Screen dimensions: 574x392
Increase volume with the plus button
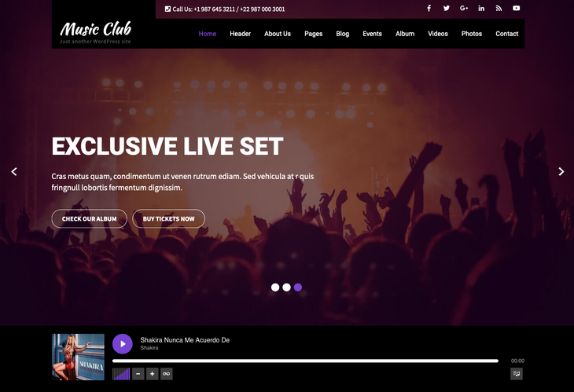tap(153, 374)
